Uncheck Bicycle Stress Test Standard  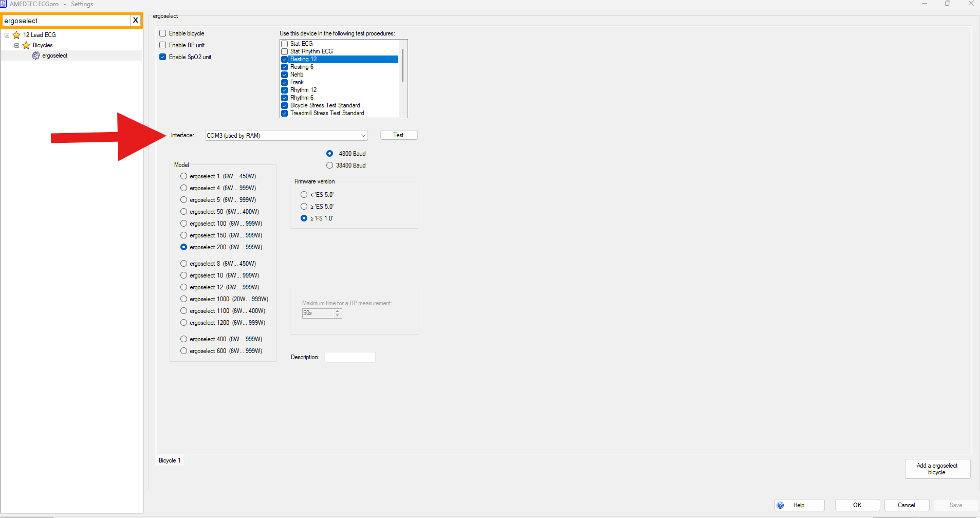tap(285, 105)
